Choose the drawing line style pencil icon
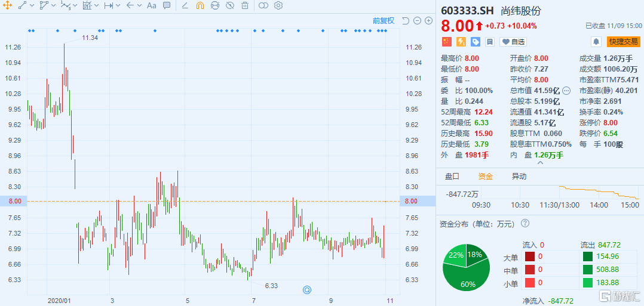The width and height of the screenshot is (644, 306). (x=185, y=6)
